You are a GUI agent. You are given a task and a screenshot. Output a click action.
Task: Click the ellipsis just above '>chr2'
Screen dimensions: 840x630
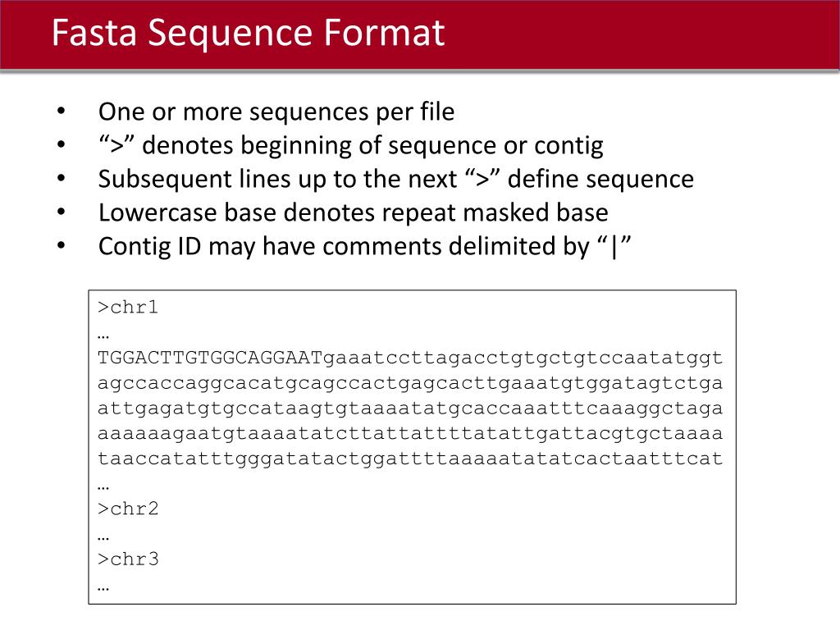pyautogui.click(x=103, y=488)
